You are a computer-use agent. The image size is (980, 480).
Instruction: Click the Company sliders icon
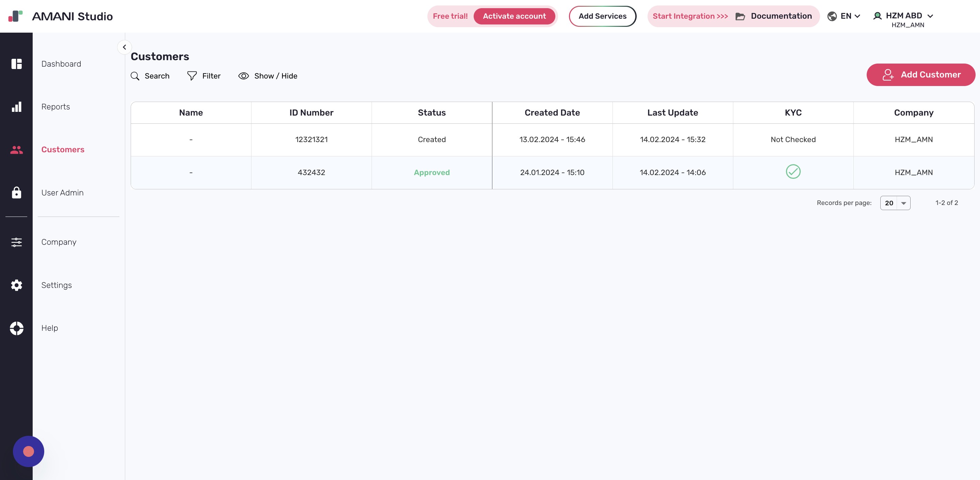click(x=16, y=242)
